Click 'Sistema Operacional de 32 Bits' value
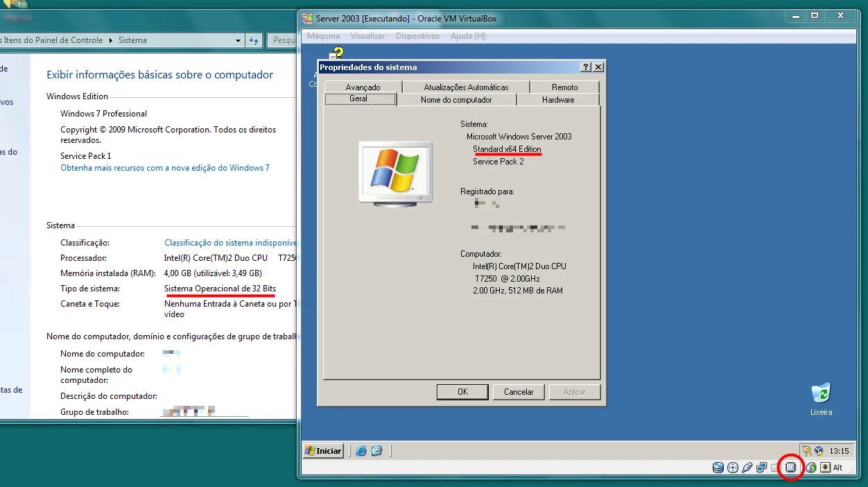868x487 pixels. click(220, 289)
